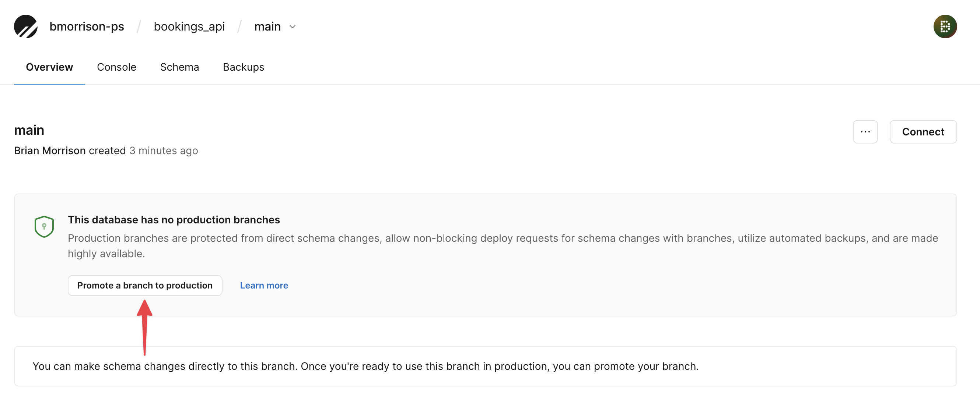Open the Learn more link

pos(264,285)
